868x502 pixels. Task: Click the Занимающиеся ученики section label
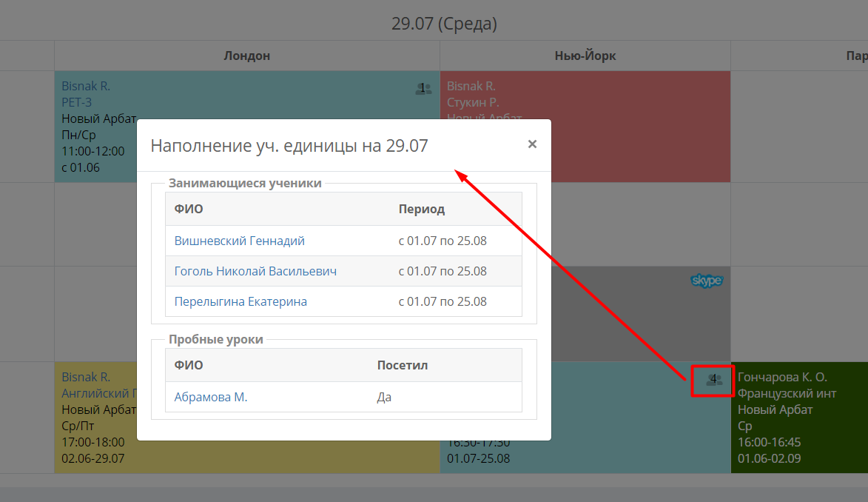click(x=245, y=184)
